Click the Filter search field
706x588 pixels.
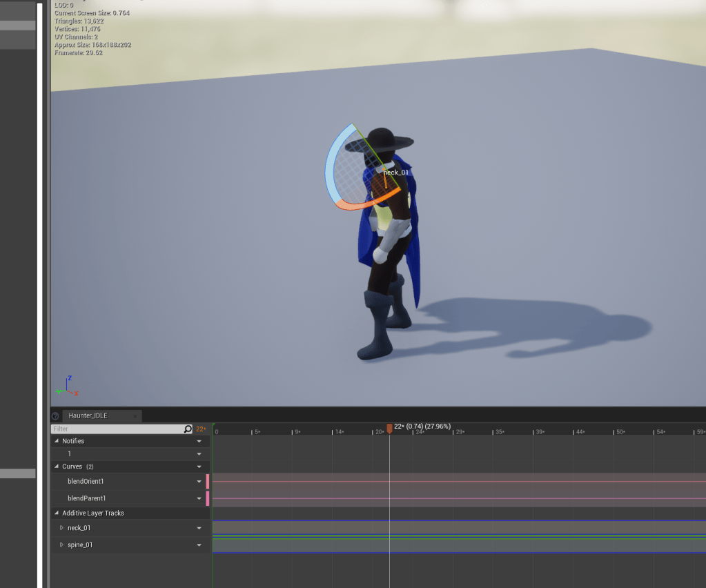click(117, 429)
